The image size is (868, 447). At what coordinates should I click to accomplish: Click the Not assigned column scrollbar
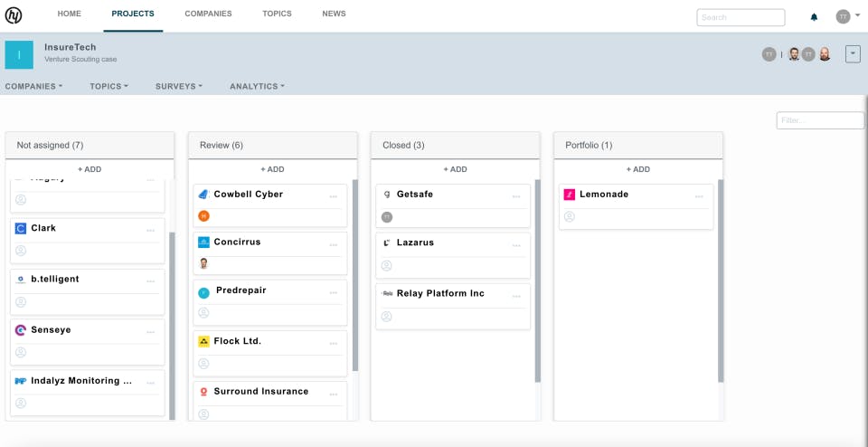pyautogui.click(x=172, y=326)
